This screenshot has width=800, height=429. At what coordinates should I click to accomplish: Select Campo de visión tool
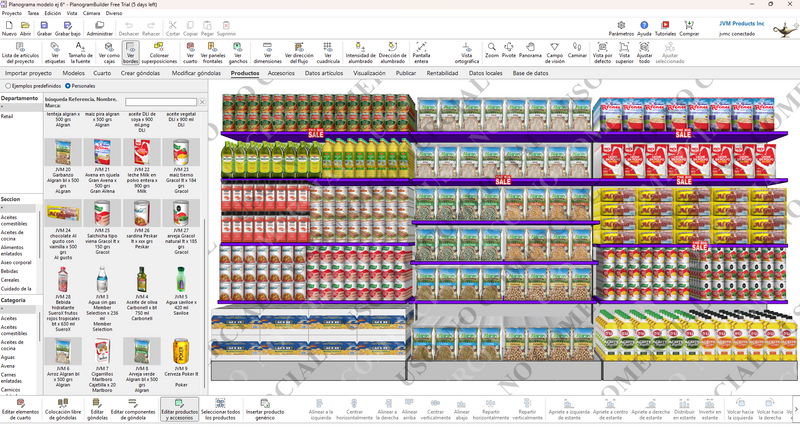(555, 53)
